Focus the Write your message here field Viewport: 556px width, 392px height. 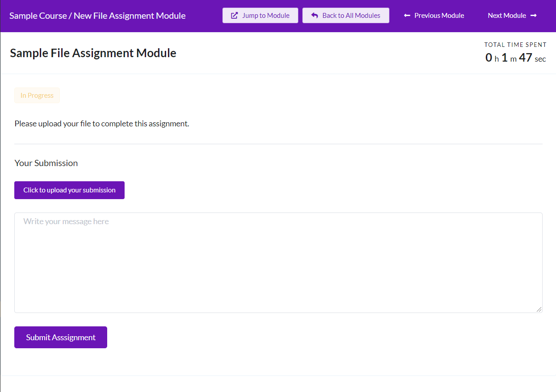coord(278,263)
